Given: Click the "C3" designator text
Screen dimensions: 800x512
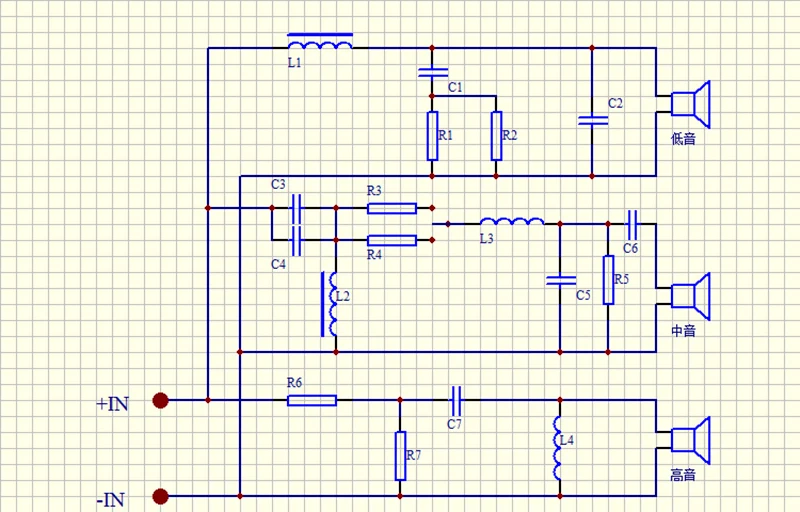Looking at the screenshot, I should tap(278, 184).
